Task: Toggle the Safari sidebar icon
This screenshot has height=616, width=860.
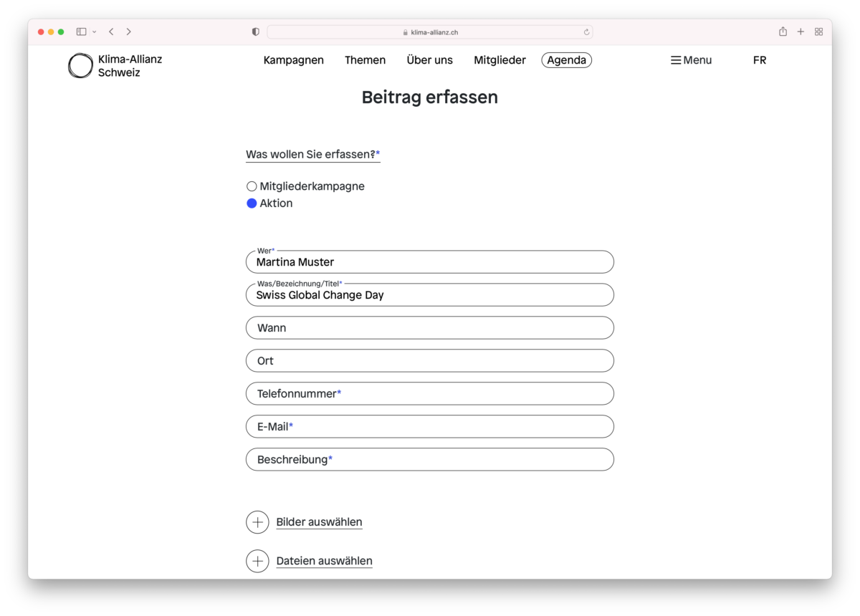Action: [81, 32]
